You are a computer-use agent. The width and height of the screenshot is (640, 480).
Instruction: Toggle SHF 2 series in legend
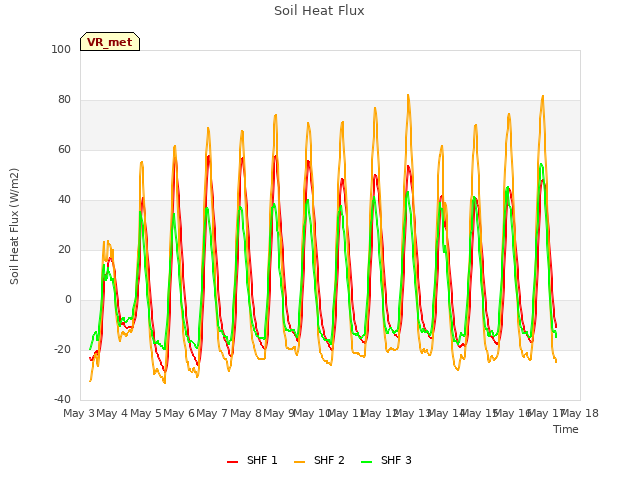tap(319, 460)
